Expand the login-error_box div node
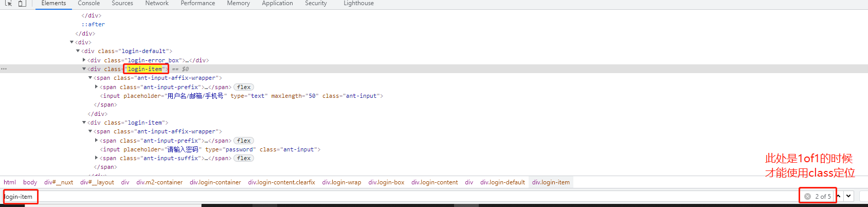The image size is (868, 207). click(84, 60)
